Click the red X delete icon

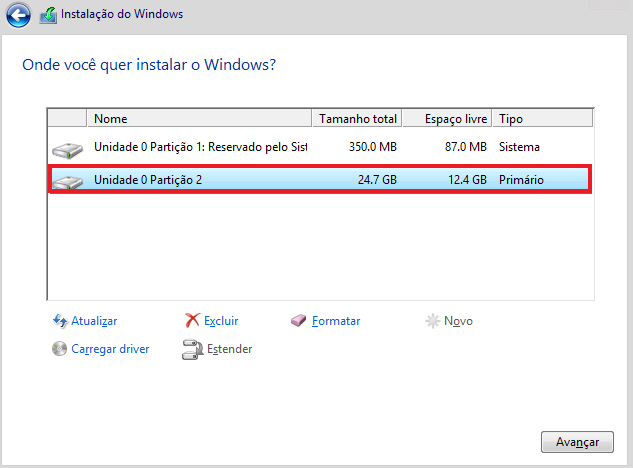192,320
